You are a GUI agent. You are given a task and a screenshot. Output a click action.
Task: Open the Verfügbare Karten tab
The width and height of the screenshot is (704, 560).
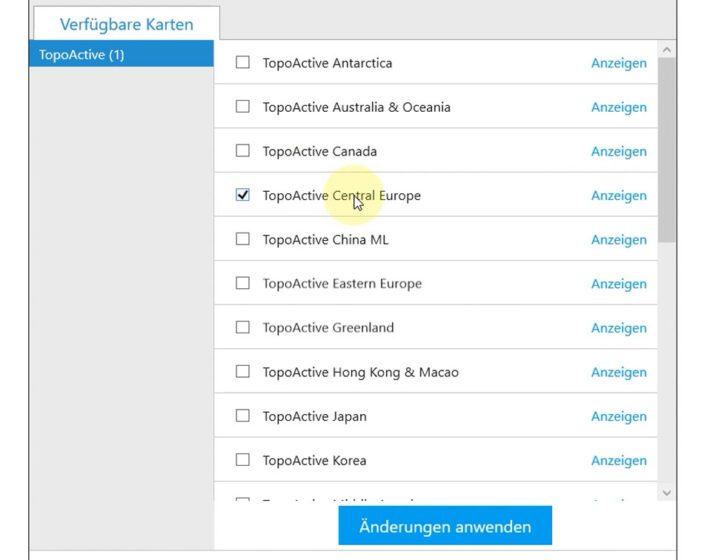[127, 24]
